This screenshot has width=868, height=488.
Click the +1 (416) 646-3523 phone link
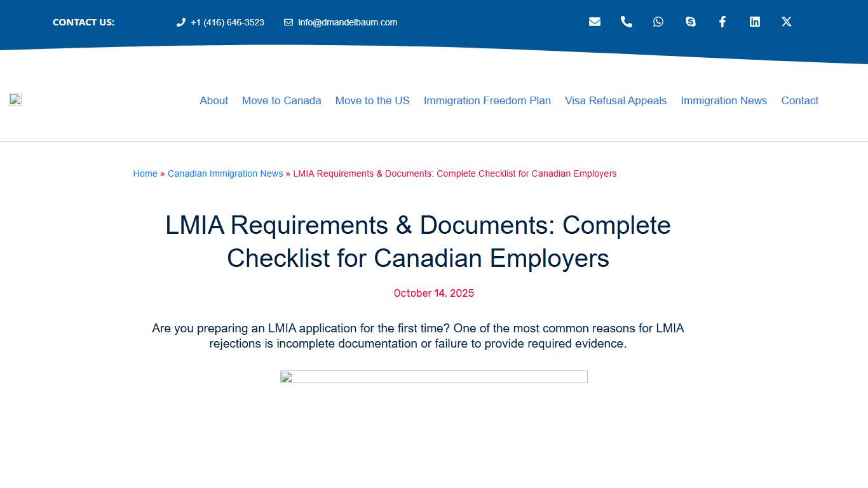(227, 22)
